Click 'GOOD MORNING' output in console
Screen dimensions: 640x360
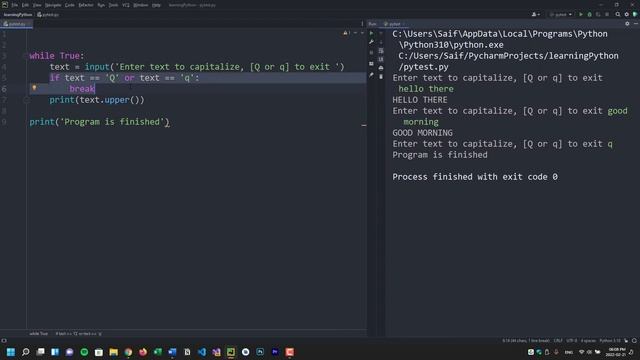point(422,133)
